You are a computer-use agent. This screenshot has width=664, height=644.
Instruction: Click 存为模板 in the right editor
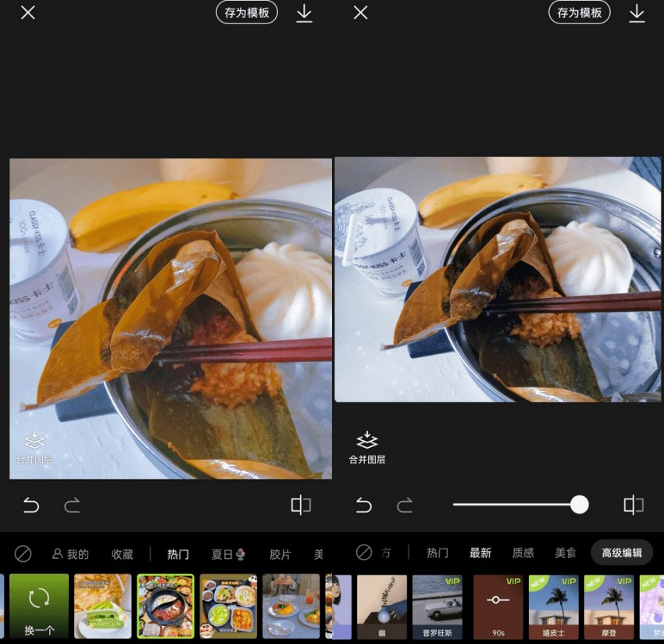[x=580, y=13]
